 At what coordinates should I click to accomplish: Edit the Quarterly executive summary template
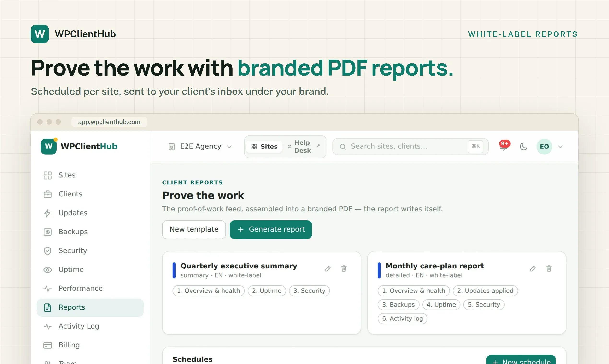click(x=328, y=269)
